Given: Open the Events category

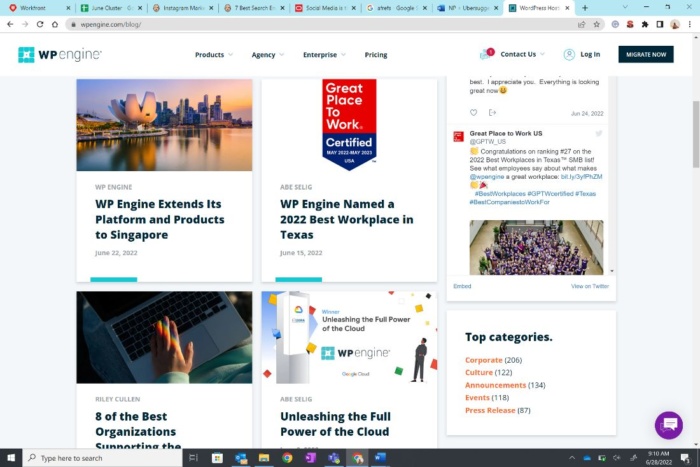Looking at the screenshot, I should (x=477, y=397).
